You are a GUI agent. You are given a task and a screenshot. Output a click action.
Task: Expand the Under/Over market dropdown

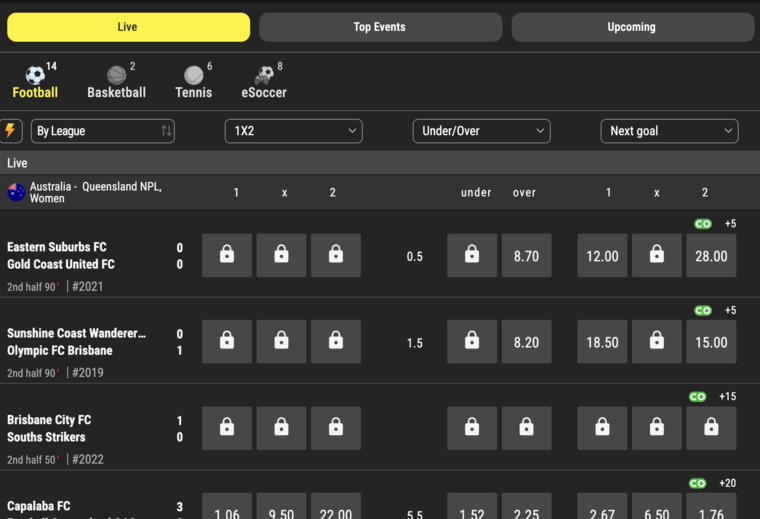point(481,131)
